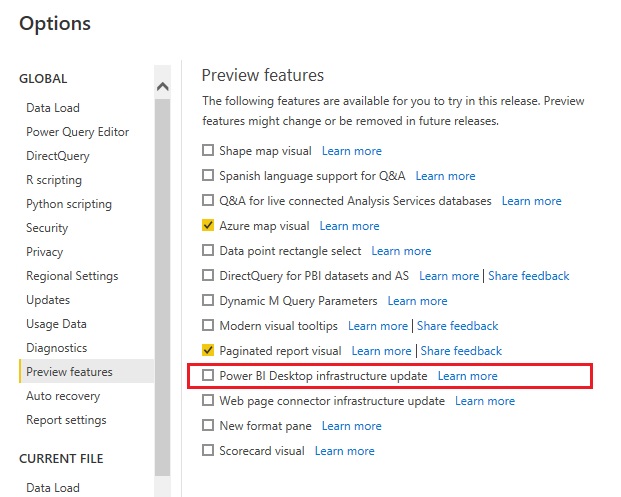The width and height of the screenshot is (621, 497).
Task: Share feedback on Modern visual tooltips
Action: click(x=457, y=326)
